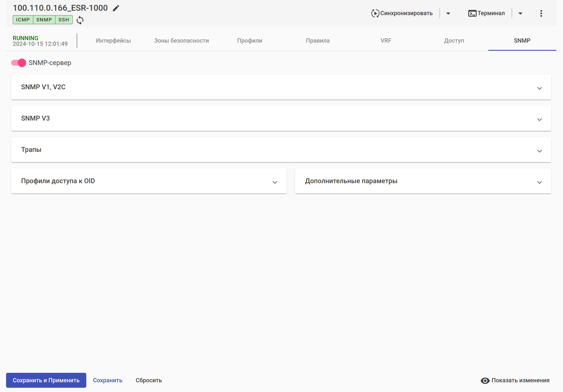
Task: Click the refresh status icon next to SSH
Action: (80, 20)
